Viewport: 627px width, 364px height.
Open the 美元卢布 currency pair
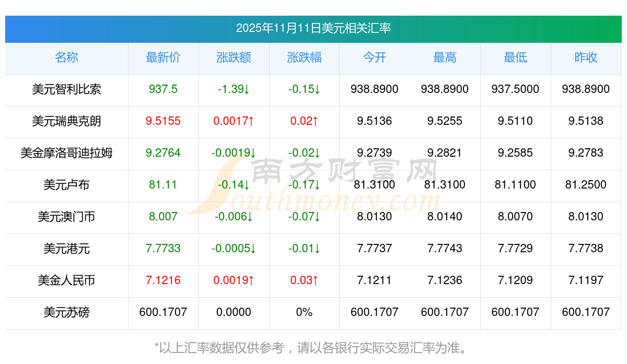click(x=66, y=185)
